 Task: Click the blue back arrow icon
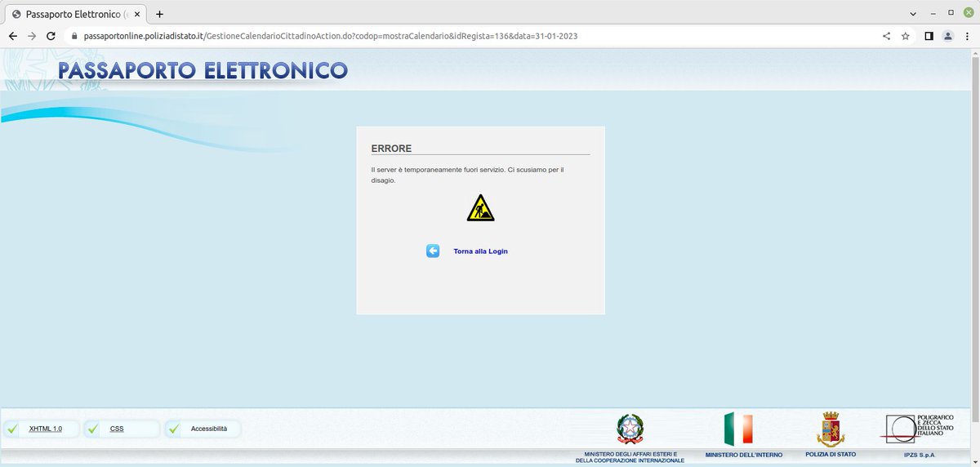tap(433, 251)
